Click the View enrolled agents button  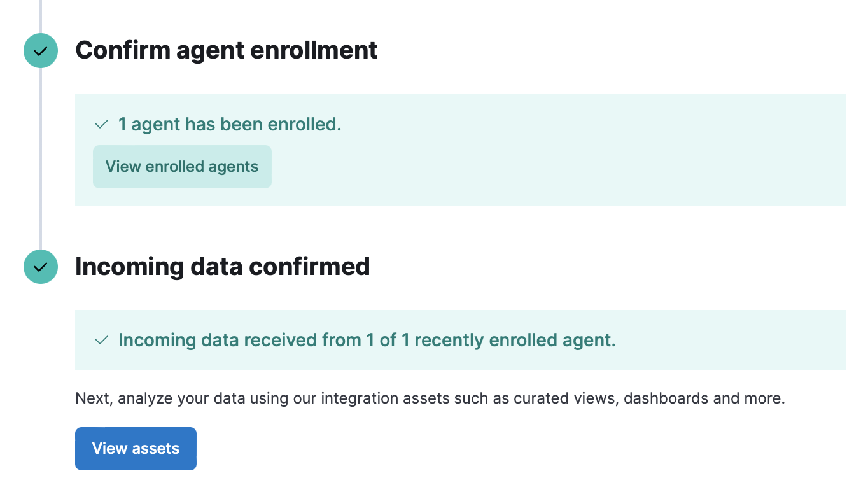click(x=182, y=166)
